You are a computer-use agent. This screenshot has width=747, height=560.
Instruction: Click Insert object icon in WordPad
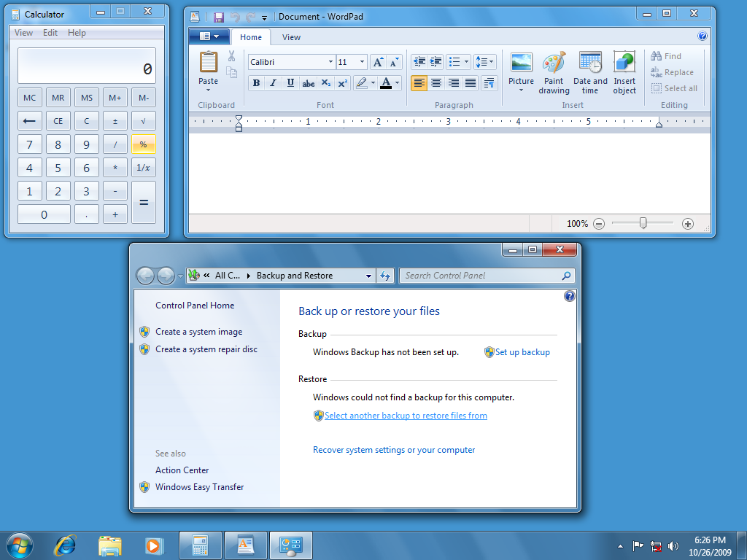(624, 63)
